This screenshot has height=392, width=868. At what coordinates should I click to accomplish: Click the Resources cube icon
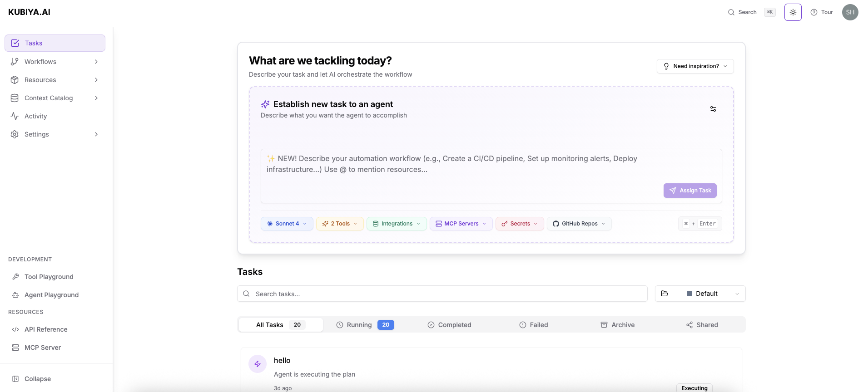(x=15, y=80)
